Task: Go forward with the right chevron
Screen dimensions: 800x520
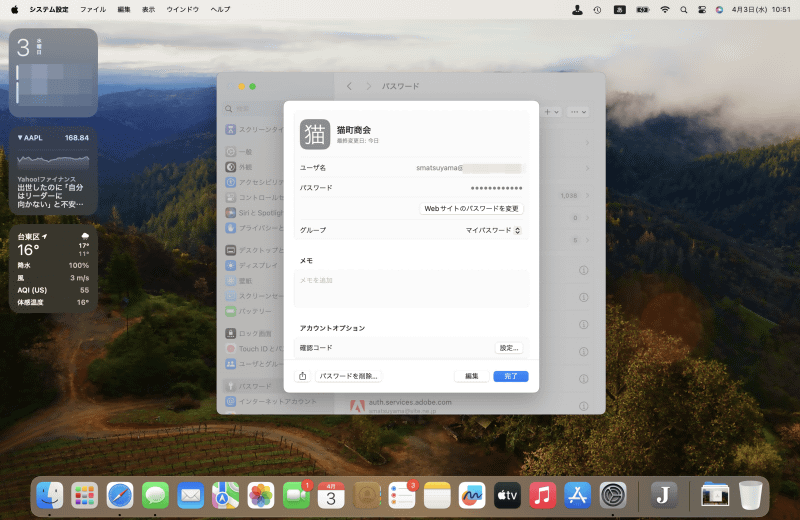Action: point(368,86)
